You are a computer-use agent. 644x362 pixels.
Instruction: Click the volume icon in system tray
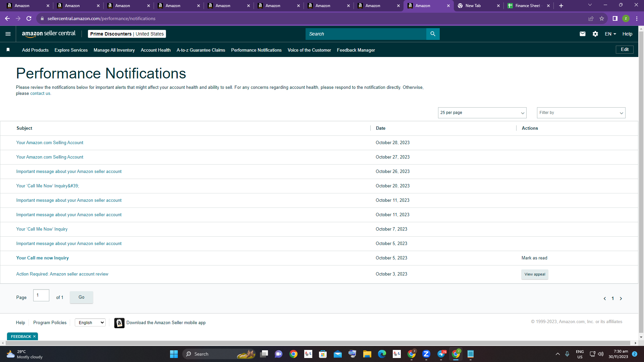pyautogui.click(x=601, y=354)
